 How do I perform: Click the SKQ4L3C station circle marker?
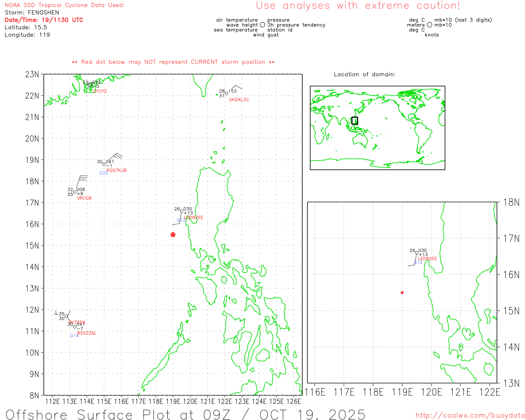click(226, 94)
